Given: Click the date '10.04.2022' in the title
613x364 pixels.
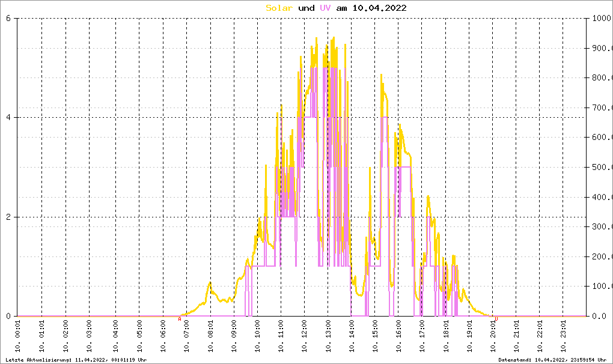Looking at the screenshot, I should point(380,8).
